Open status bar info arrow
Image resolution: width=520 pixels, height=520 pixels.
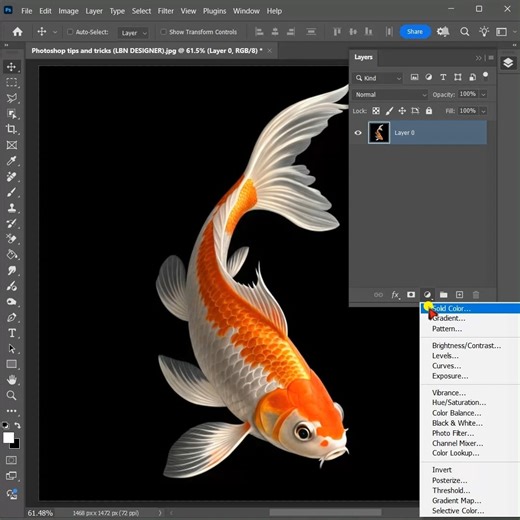point(160,513)
